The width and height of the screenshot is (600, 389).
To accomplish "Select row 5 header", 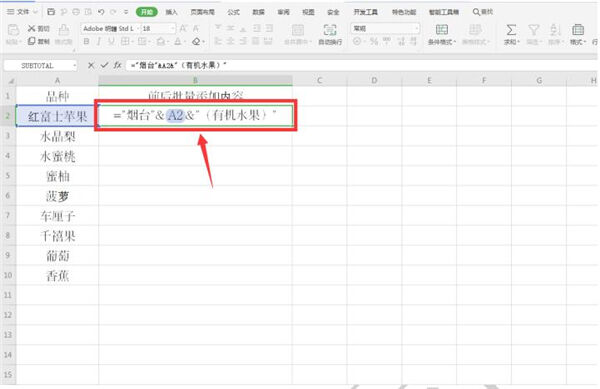I will [8, 176].
